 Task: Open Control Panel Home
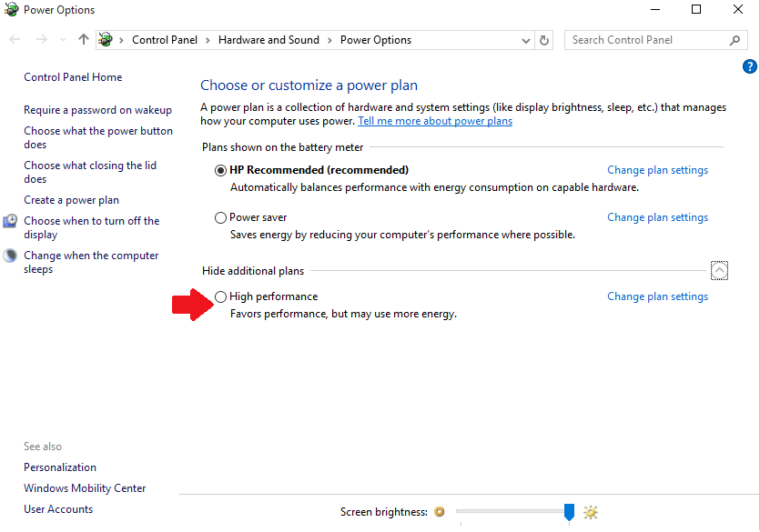[x=73, y=77]
